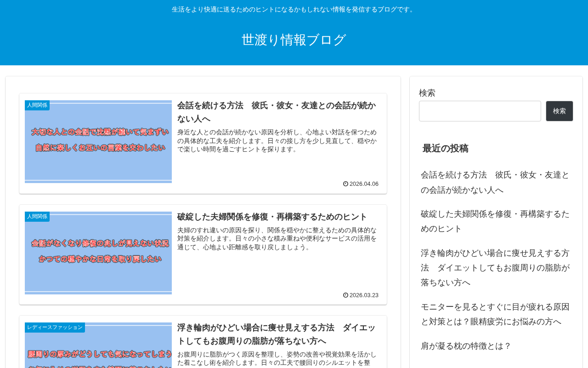
Task: Select sidebar recent post 肩が凝る枕の特徴とは
Action: pos(466,346)
